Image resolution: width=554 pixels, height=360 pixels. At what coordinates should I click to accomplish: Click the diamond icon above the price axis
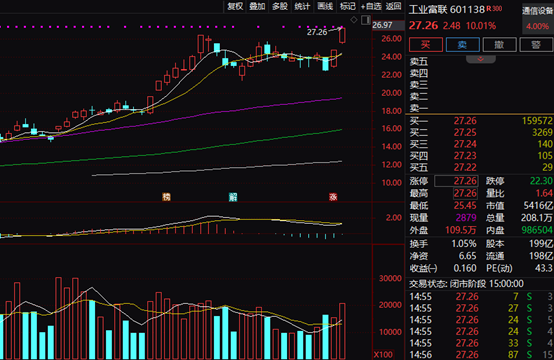click(x=354, y=20)
